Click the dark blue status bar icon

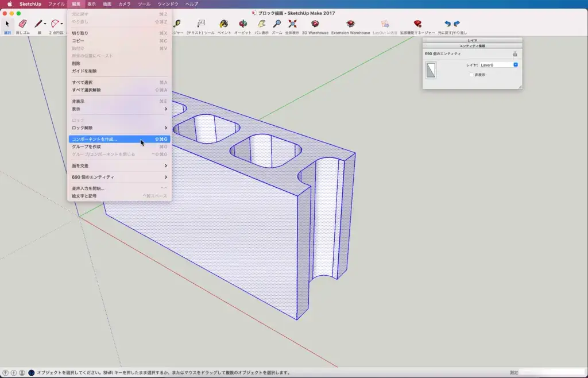32,373
